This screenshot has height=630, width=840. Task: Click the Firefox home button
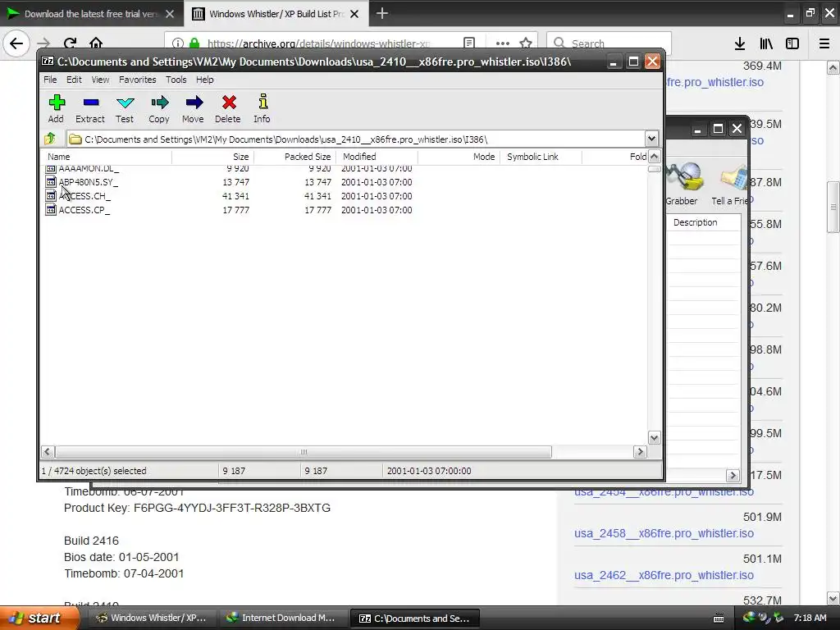tap(96, 43)
